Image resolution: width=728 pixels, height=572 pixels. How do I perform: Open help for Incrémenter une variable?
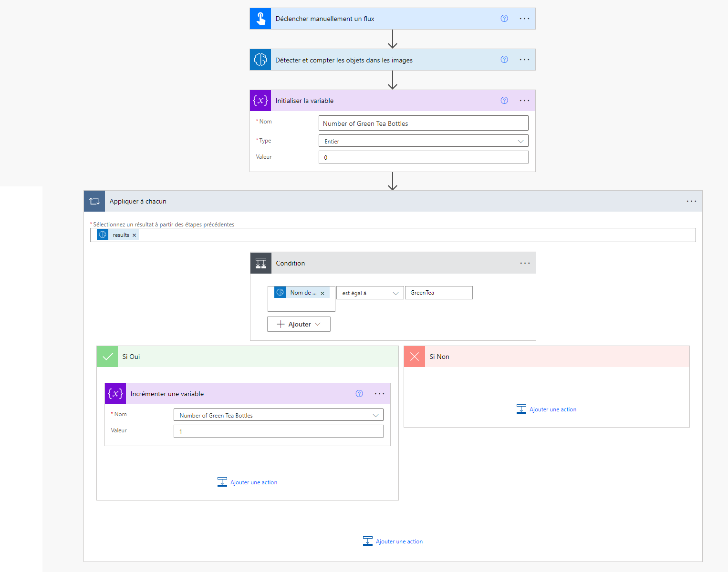(x=359, y=394)
